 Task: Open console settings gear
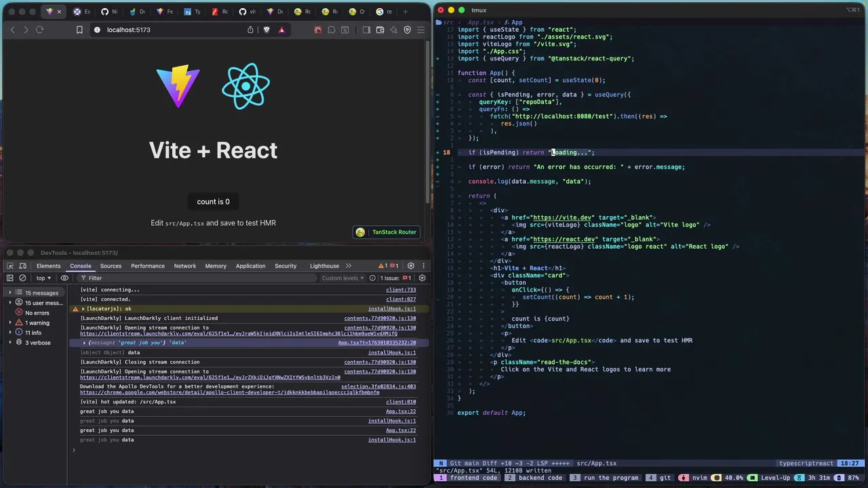(x=422, y=278)
